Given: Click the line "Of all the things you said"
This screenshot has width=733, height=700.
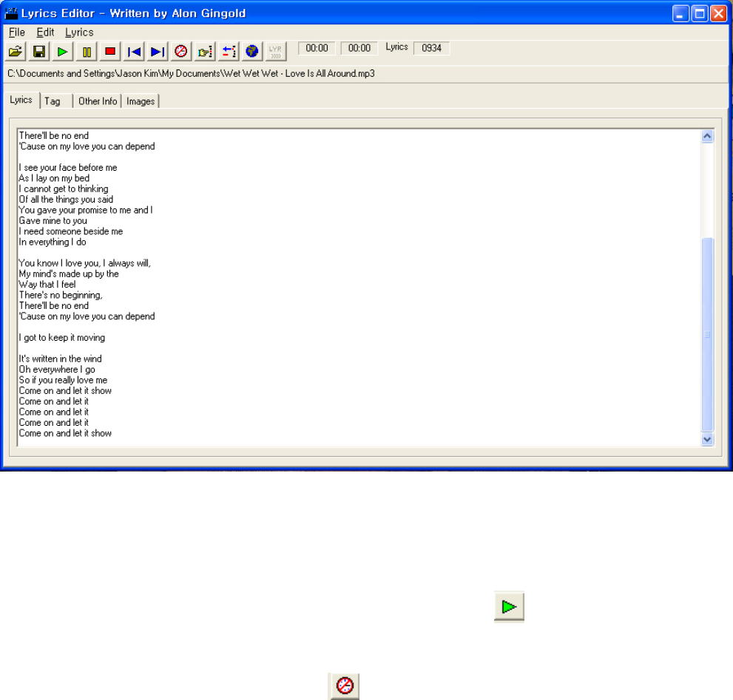Looking at the screenshot, I should click(66, 199).
